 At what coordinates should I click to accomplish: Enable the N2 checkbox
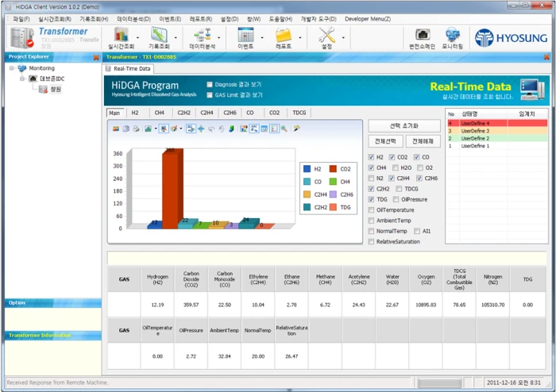(x=371, y=178)
